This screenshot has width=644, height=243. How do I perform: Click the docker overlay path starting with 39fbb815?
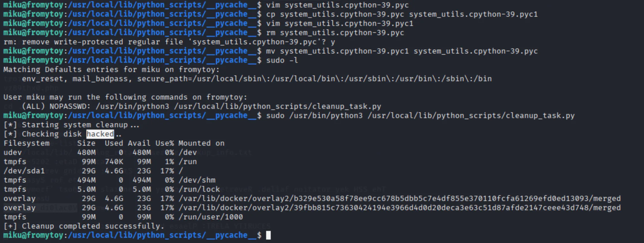399,208
